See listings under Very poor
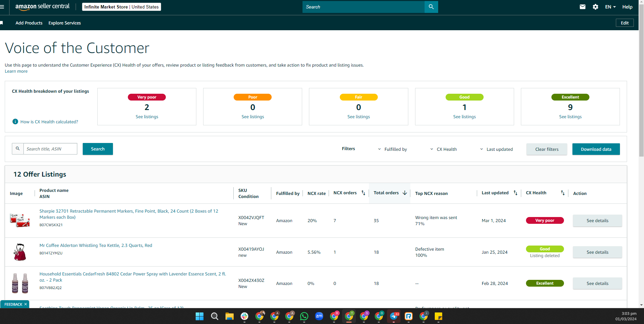Viewport: 644px width, 324px height. (x=147, y=116)
